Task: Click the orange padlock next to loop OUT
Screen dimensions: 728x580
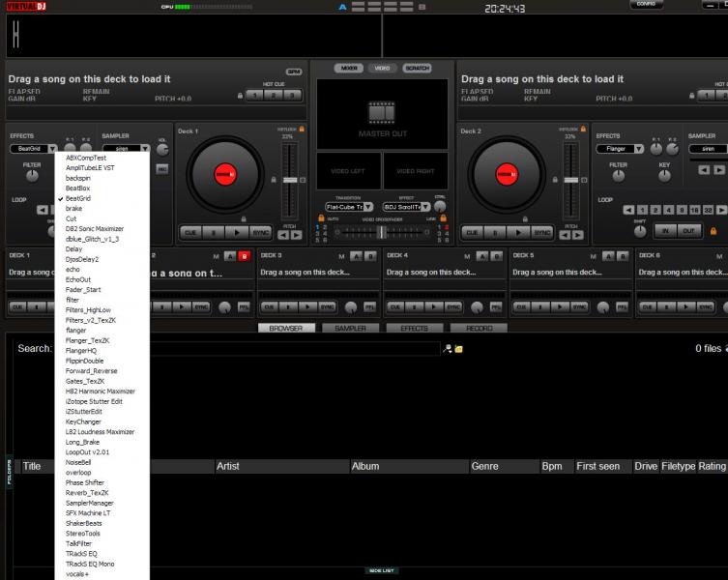Action: coord(713,231)
